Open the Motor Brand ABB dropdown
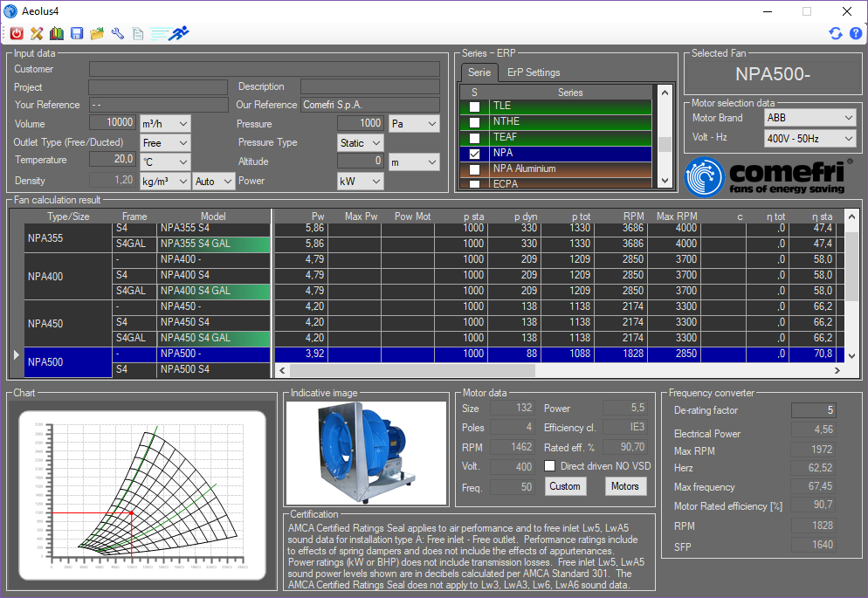The image size is (868, 598). 809,117
